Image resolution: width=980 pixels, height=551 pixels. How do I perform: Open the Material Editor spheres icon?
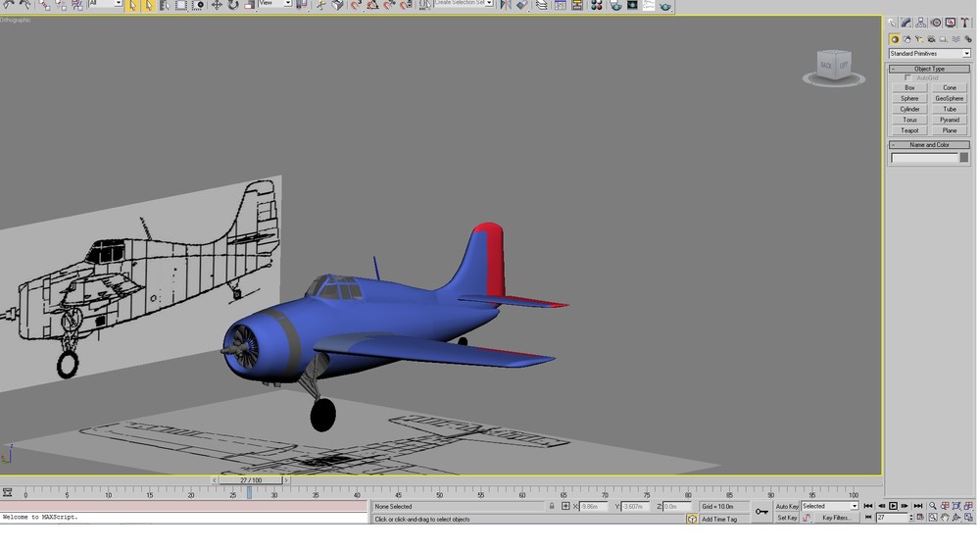596,5
